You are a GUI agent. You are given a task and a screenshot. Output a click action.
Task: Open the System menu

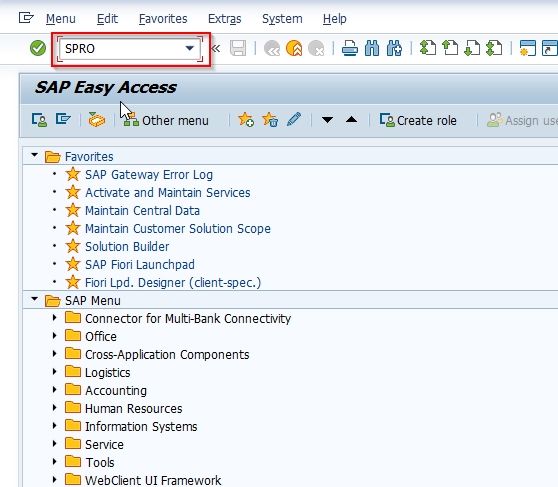[x=282, y=19]
